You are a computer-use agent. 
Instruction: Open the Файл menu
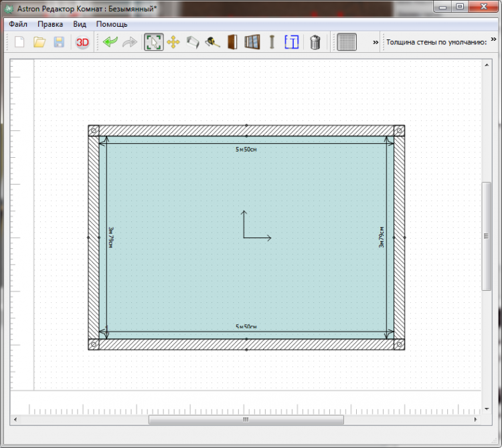click(18, 24)
